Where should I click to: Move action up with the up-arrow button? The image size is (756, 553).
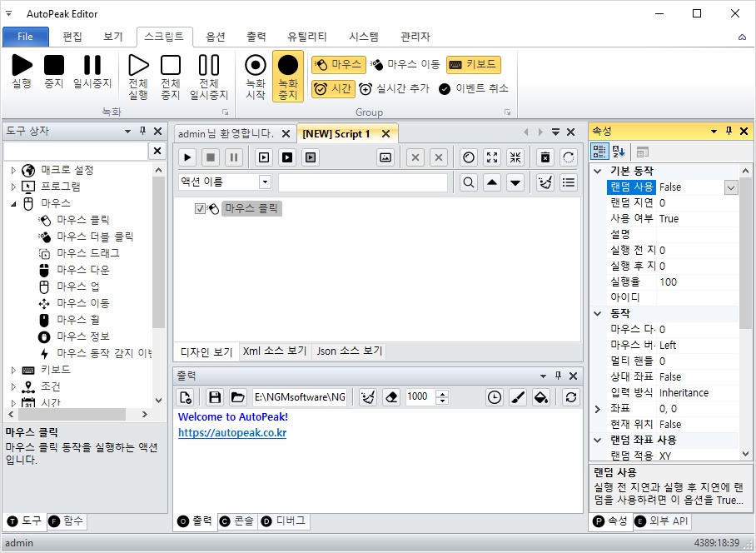pos(492,182)
